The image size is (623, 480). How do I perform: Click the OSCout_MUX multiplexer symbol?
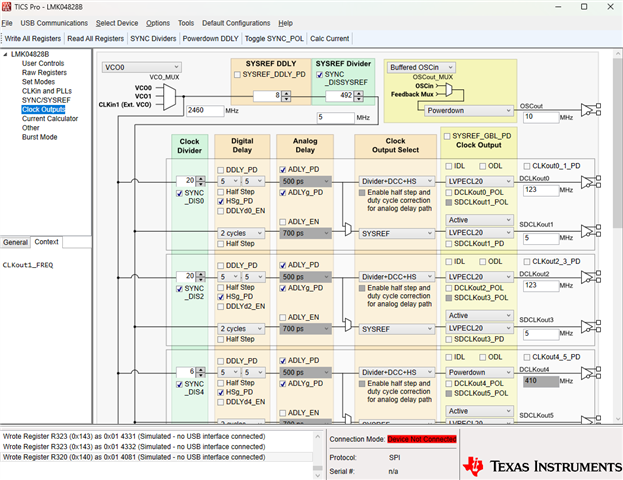point(449,90)
